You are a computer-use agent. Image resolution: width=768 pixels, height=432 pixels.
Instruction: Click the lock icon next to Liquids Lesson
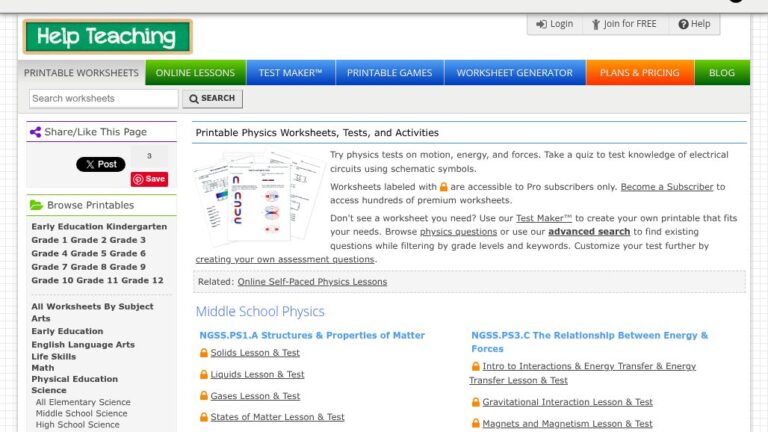(204, 374)
